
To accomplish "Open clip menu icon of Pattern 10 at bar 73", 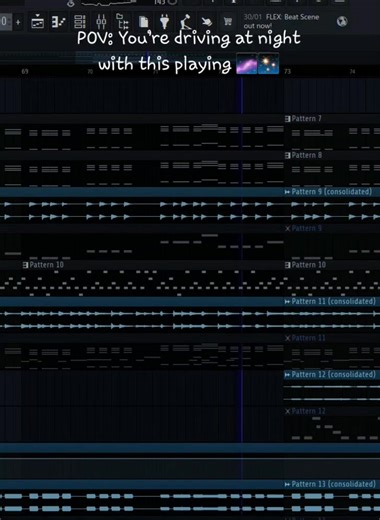I will point(287,265).
